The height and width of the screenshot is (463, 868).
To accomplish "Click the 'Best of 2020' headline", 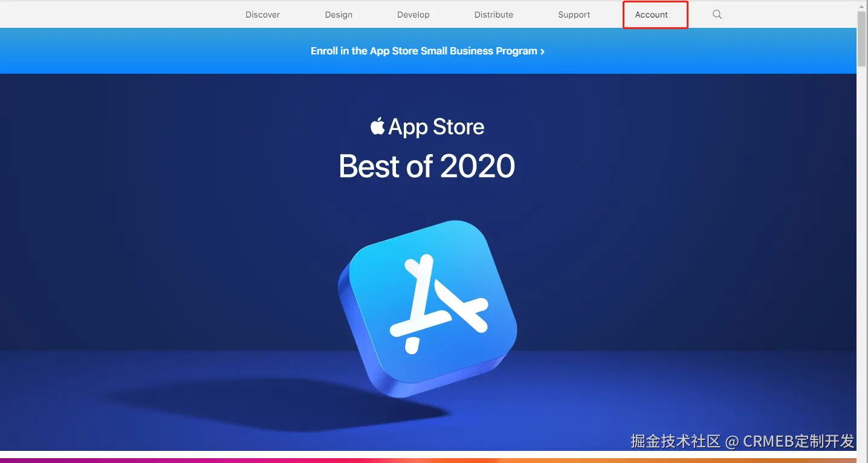I will (x=427, y=166).
